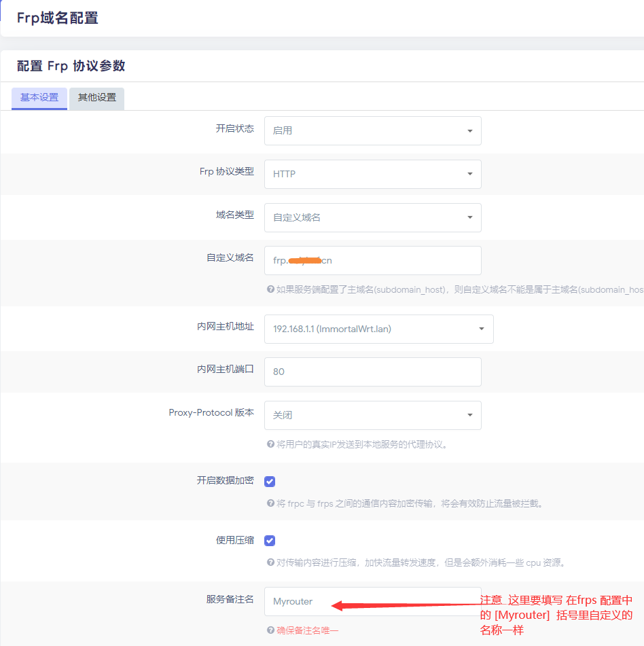Click the 配置 Frp 协议参数 section title
The image size is (644, 646).
tap(71, 66)
